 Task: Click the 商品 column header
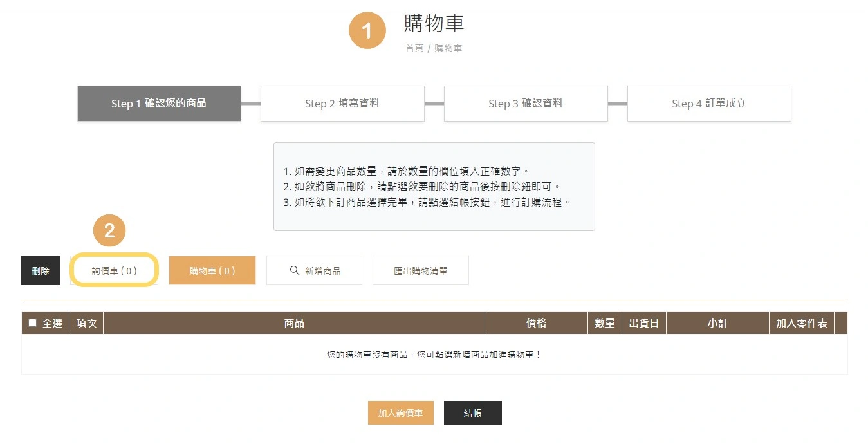294,323
